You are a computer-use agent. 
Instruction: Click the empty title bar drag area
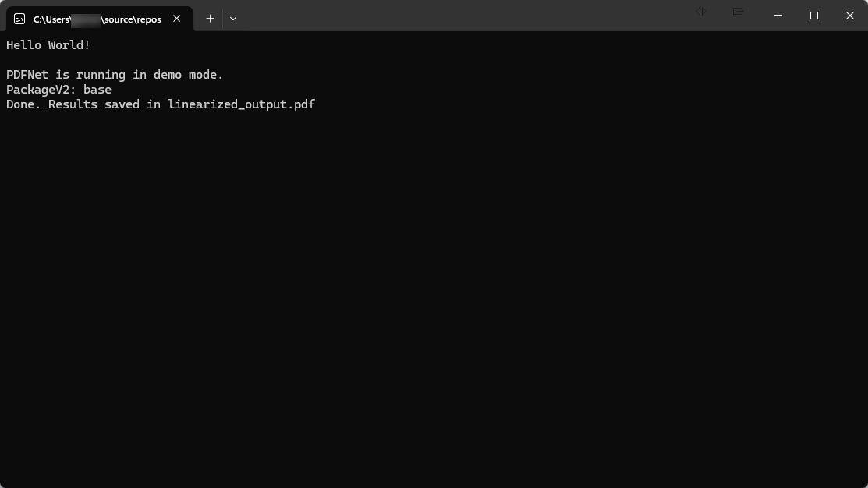pos(468,16)
